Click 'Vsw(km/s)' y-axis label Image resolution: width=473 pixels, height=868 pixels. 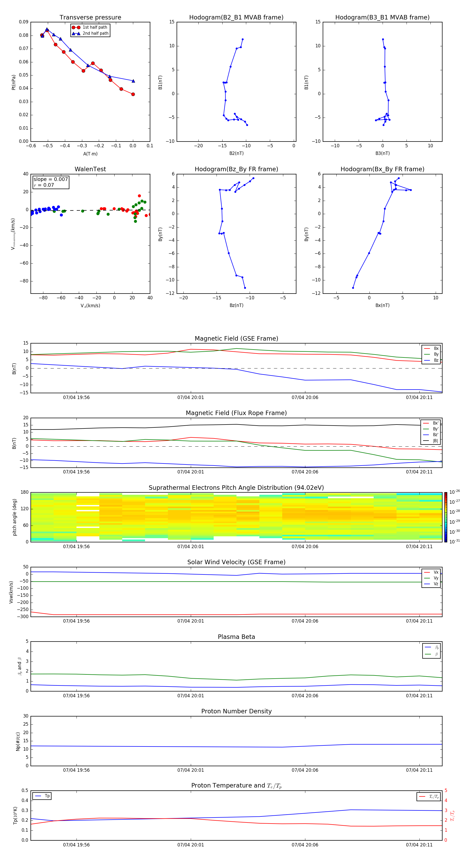point(11,592)
